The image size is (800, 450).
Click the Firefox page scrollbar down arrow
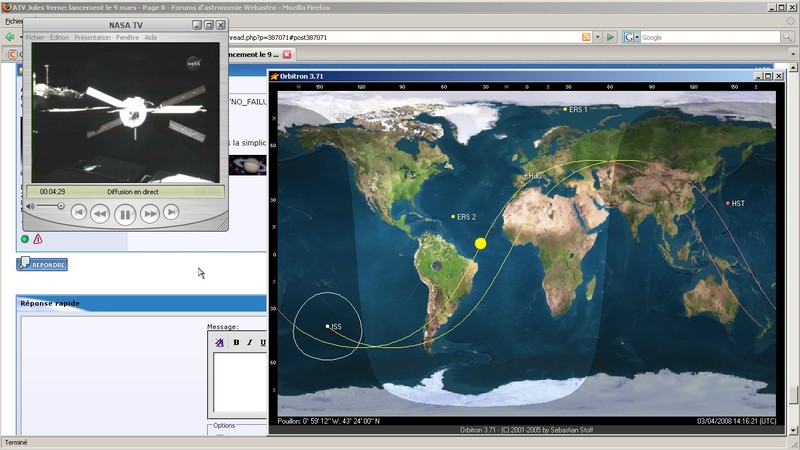pyautogui.click(x=793, y=430)
